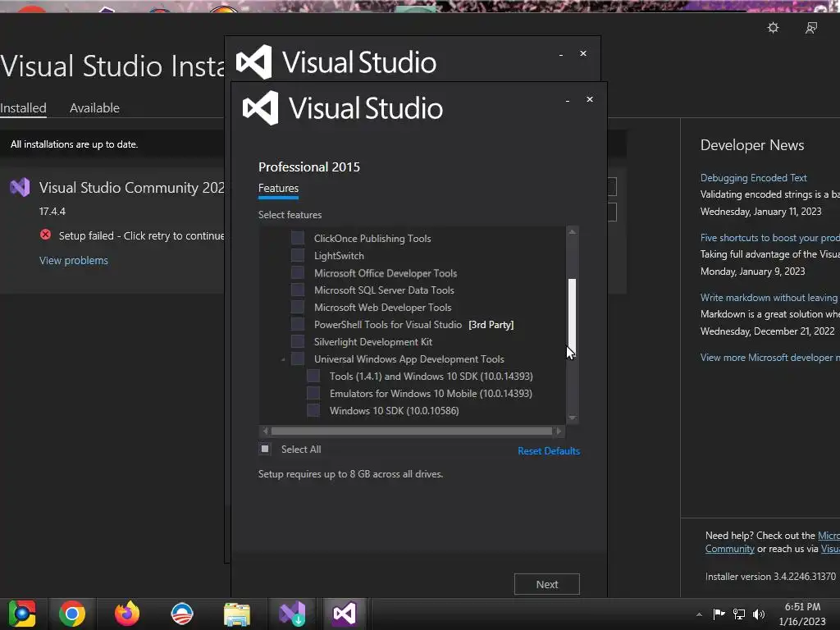The height and width of the screenshot is (630, 840).
Task: Toggle the Select All checkbox
Action: pos(265,449)
